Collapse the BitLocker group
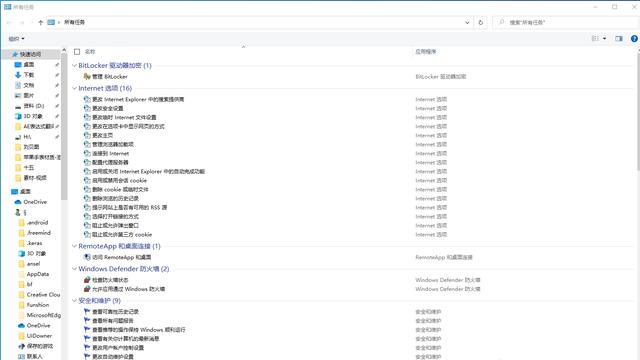 (74, 65)
